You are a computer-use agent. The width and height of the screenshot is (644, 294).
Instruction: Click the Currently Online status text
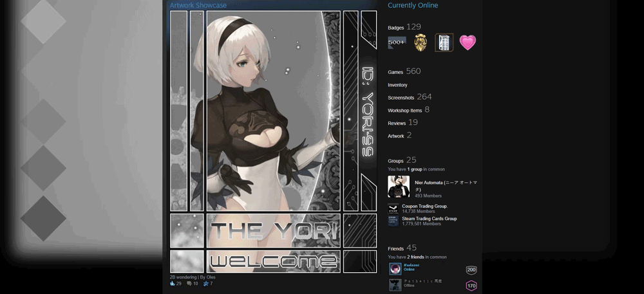413,5
